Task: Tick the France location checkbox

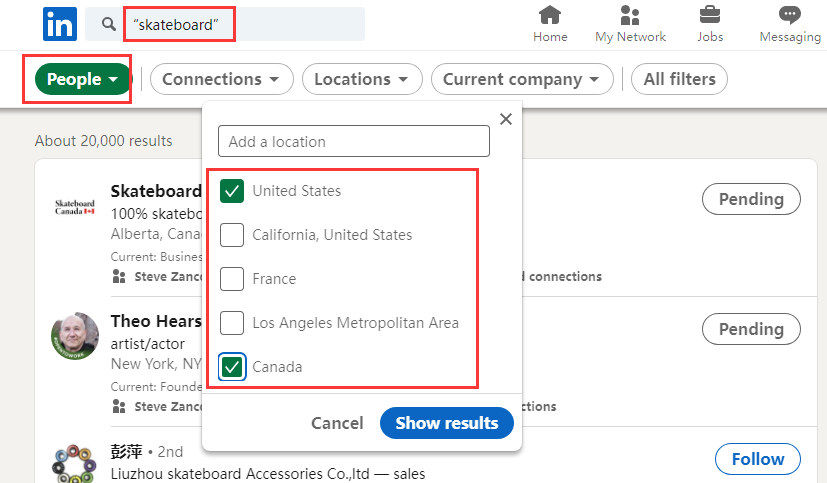Action: tap(232, 279)
